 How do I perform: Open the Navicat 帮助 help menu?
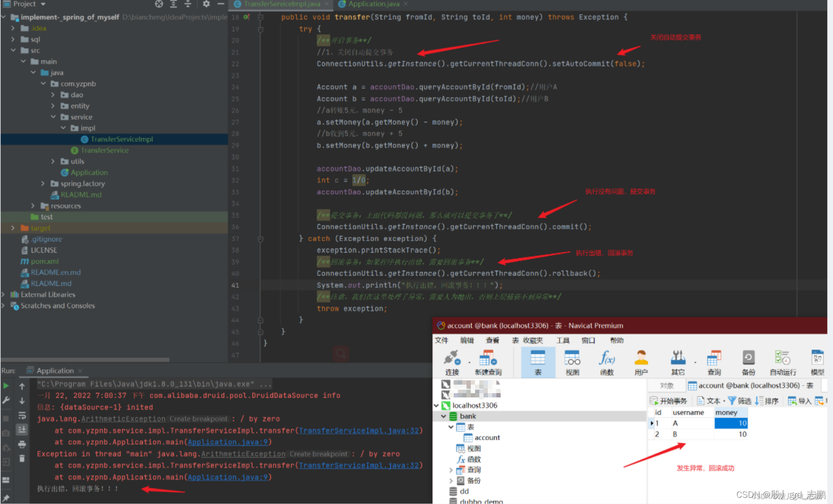pyautogui.click(x=617, y=340)
